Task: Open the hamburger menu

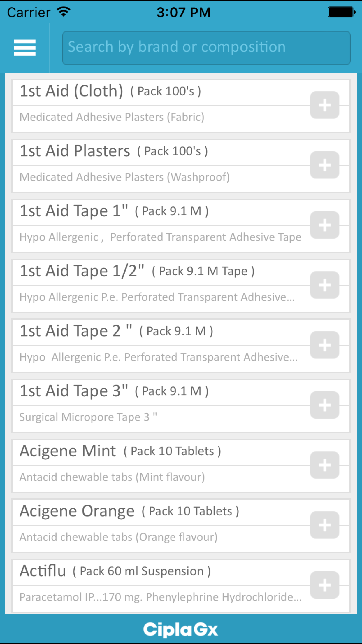Action: 25,48
